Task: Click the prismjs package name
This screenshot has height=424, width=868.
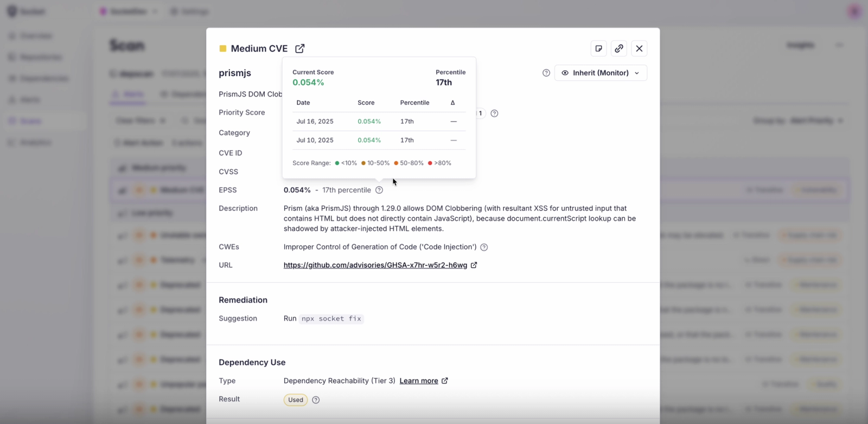Action: tap(235, 73)
